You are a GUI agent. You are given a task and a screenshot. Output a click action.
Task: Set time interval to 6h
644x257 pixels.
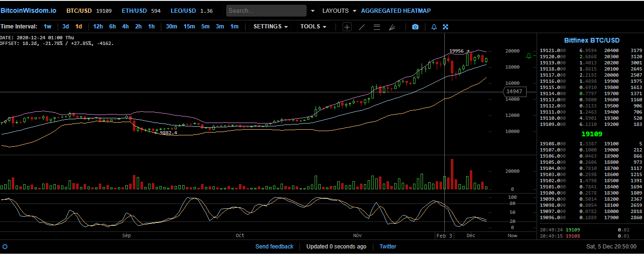(x=112, y=27)
